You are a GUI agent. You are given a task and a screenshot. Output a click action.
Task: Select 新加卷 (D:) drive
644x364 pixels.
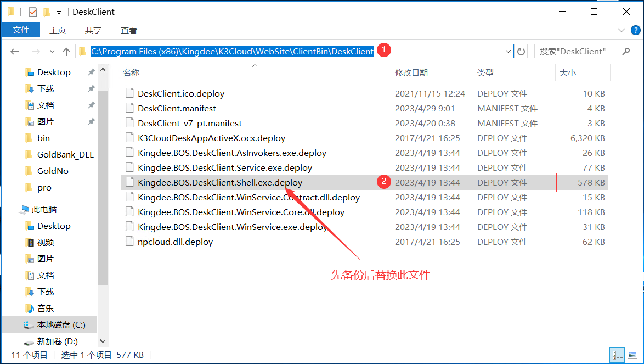tap(57, 341)
